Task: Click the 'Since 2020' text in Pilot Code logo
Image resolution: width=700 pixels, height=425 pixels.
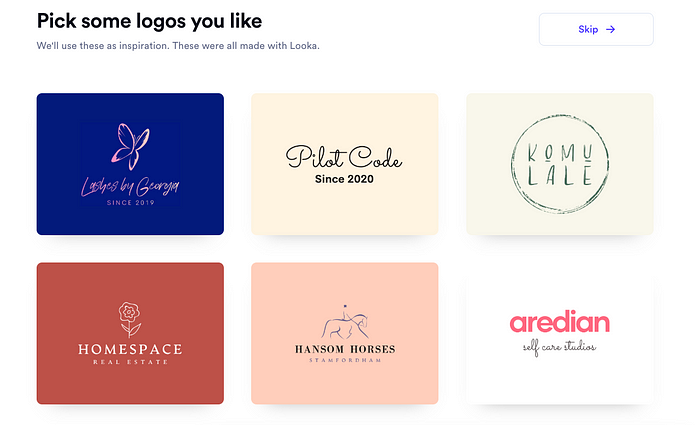Action: coord(344,179)
